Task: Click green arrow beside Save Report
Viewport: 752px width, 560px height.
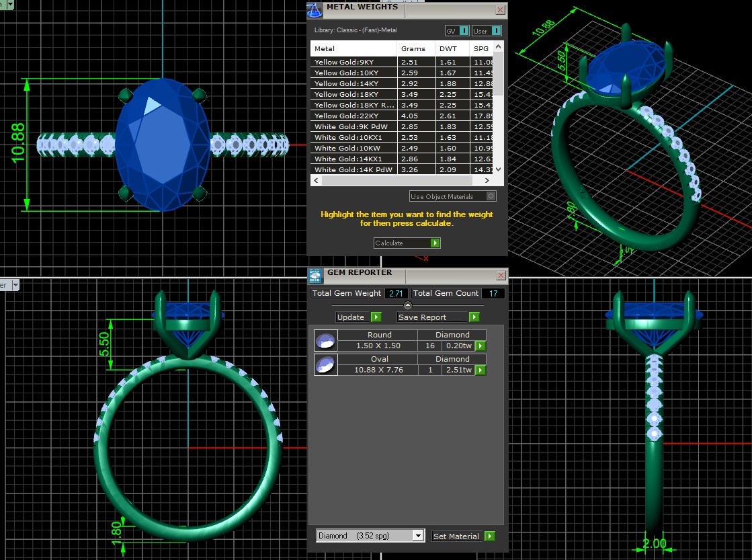Action: pos(474,317)
